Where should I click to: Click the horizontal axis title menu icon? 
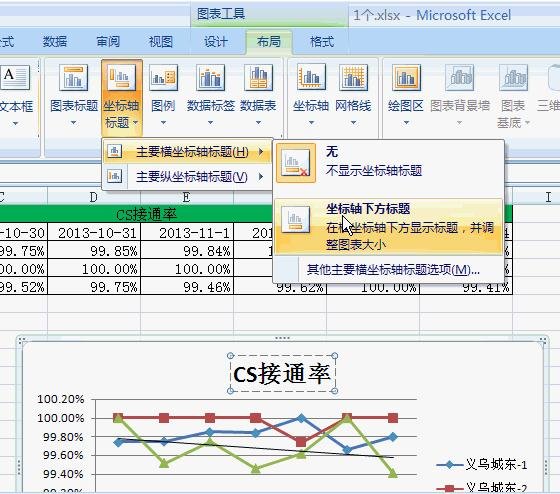coord(115,151)
